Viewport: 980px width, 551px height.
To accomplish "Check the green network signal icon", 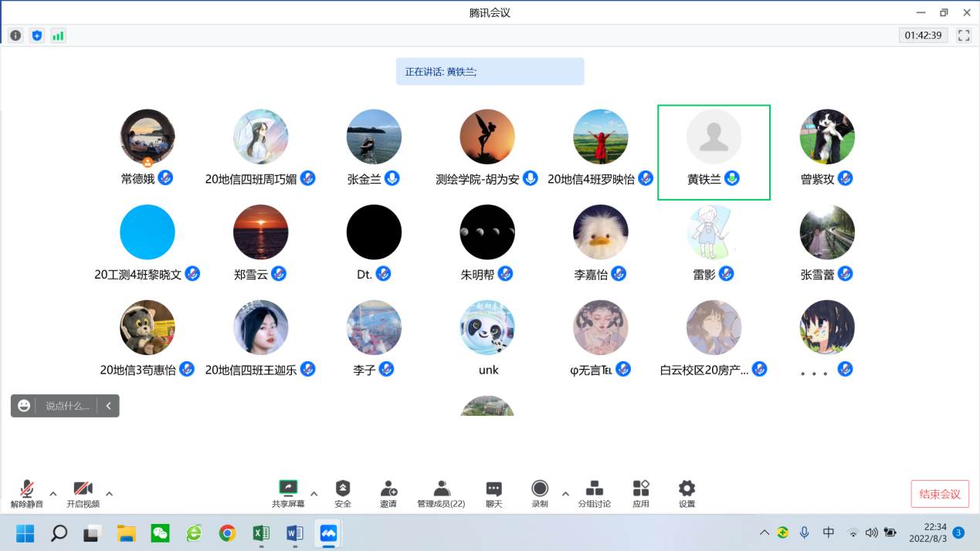I will click(58, 35).
